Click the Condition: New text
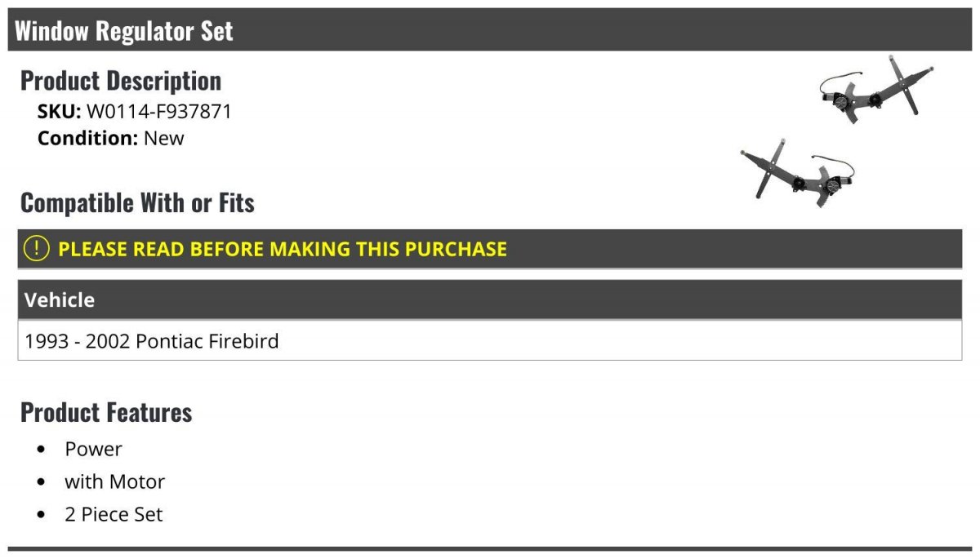Screen dimensions: 980x559 pyautogui.click(x=111, y=138)
